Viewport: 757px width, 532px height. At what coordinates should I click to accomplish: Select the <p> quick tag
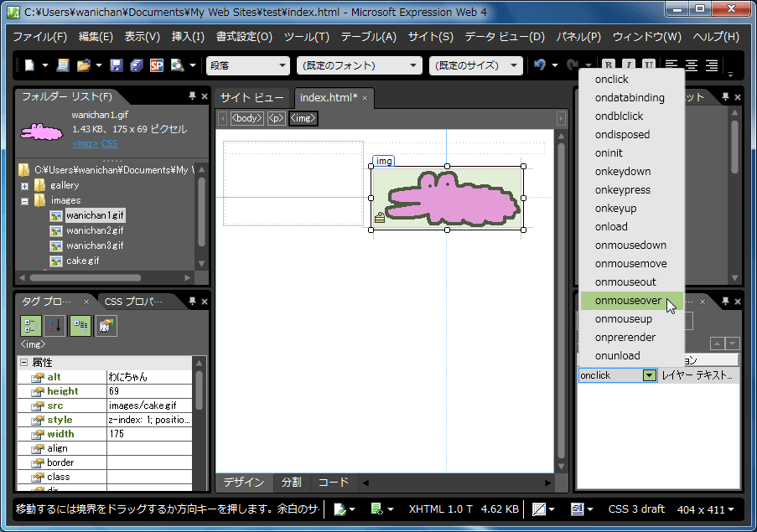click(276, 118)
